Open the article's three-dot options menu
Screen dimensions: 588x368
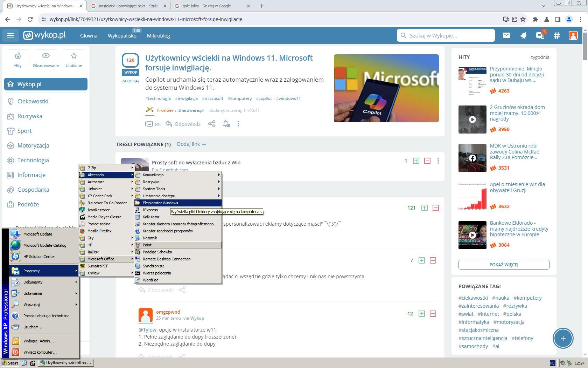pos(238,124)
